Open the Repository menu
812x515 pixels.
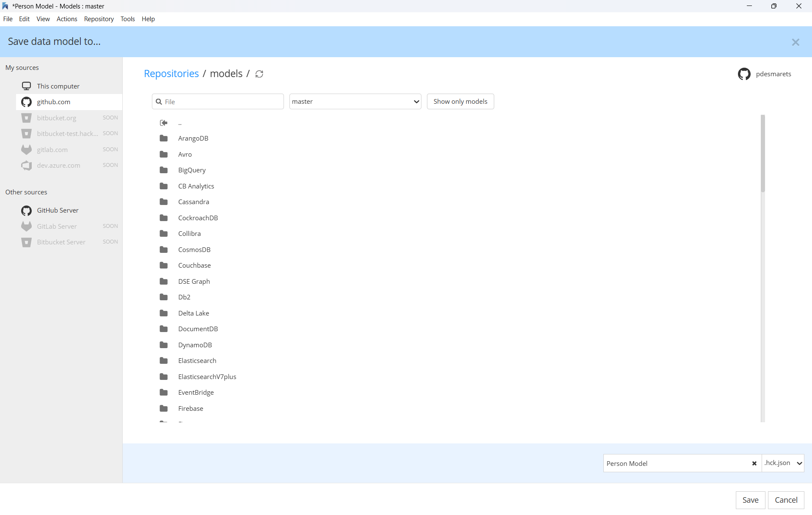[99, 19]
